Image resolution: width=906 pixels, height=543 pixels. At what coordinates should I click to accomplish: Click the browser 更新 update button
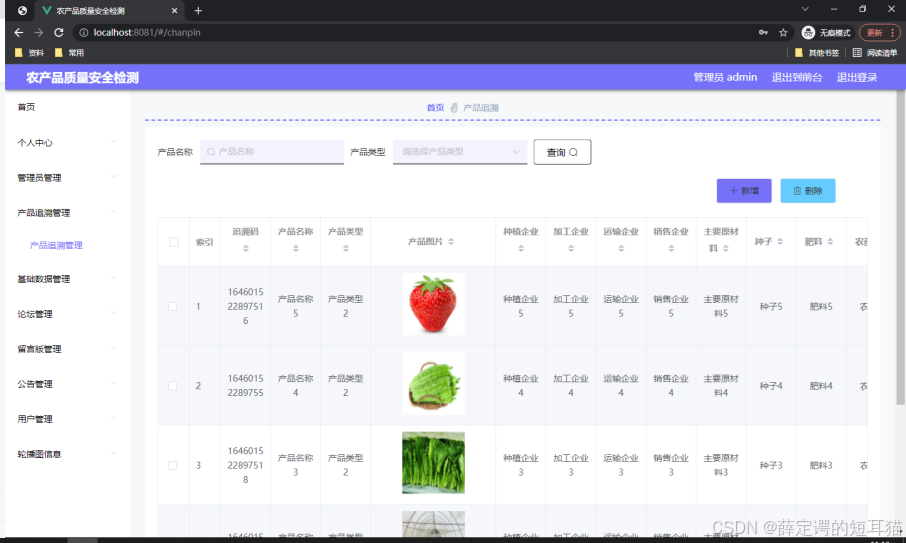pos(880,32)
